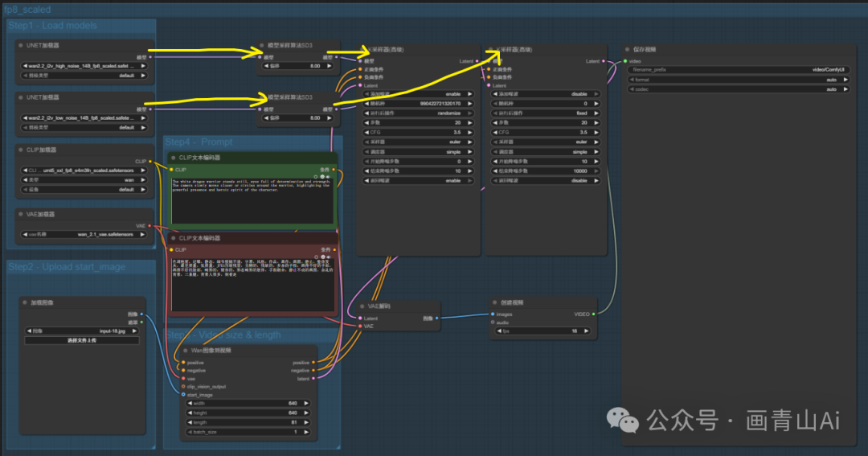868x456 pixels.
Task: Decrease fps using its left arrow
Action: (x=499, y=331)
